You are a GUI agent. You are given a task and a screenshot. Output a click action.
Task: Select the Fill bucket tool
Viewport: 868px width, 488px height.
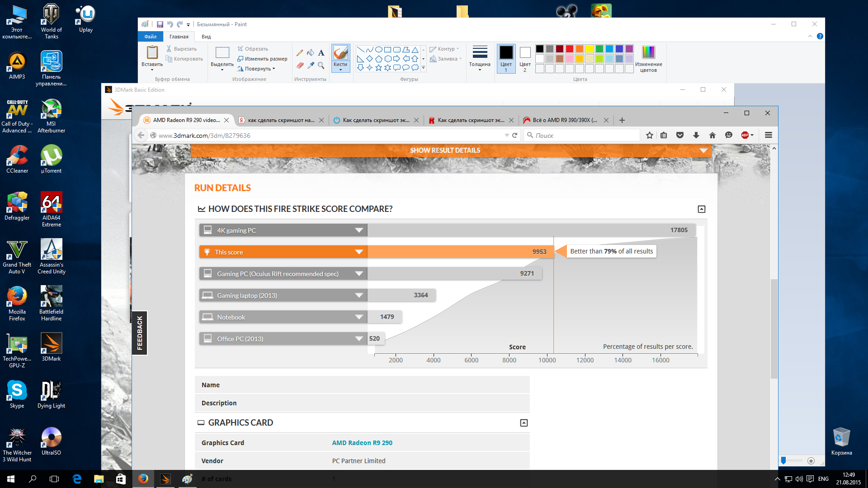click(x=311, y=53)
